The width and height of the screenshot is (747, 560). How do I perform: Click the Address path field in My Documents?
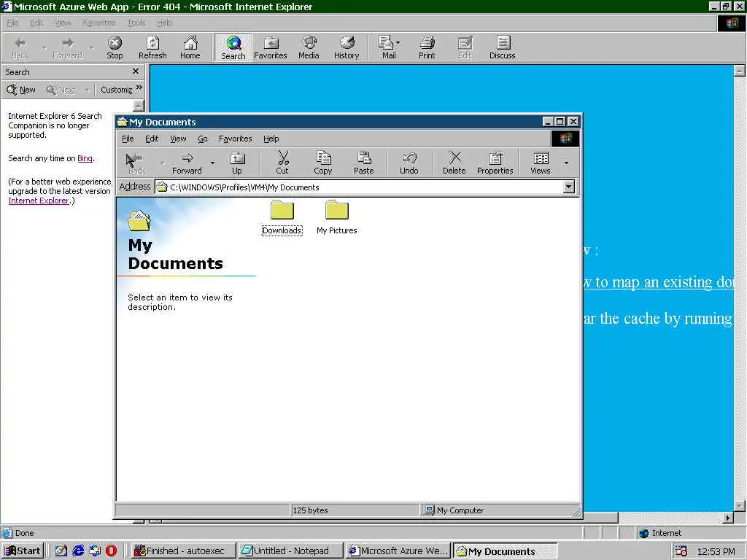click(x=360, y=187)
